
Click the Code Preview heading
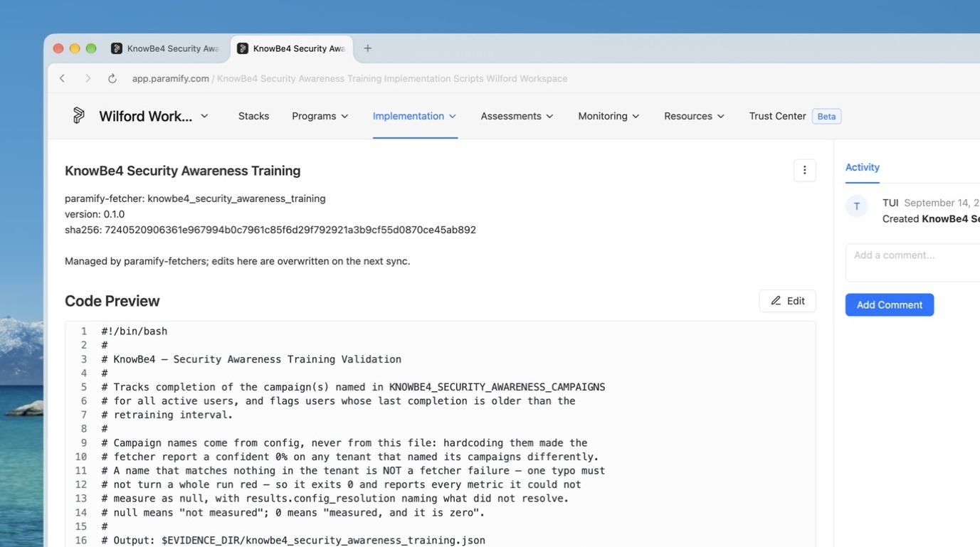(112, 301)
